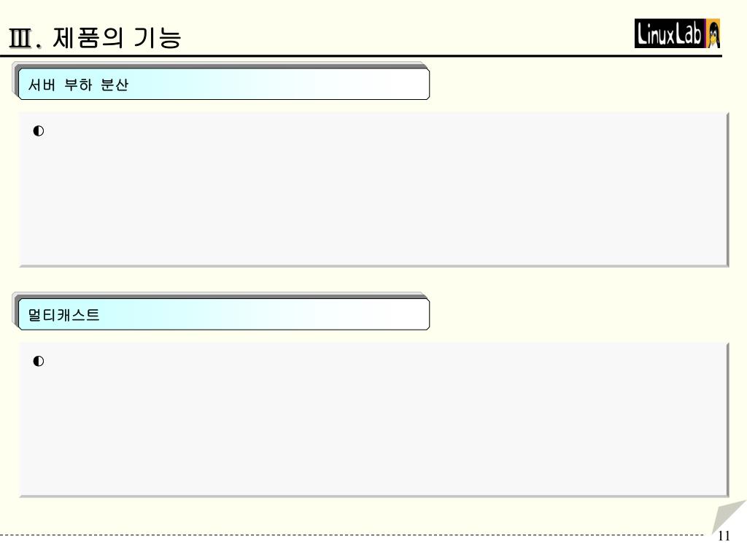This screenshot has width=747, height=560.
Task: Click inside the empty box below 서버 부하 분산
Action: (x=373, y=189)
